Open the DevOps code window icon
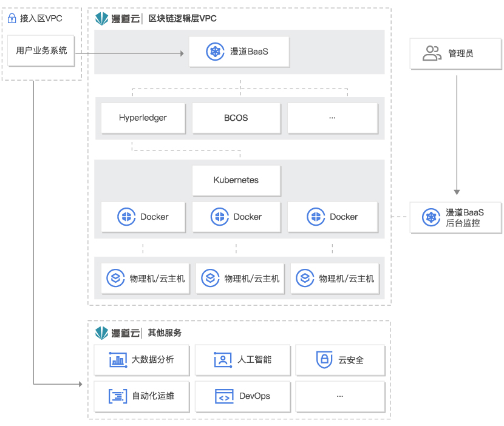Screen dimensions: 504x426 [x=224, y=396]
